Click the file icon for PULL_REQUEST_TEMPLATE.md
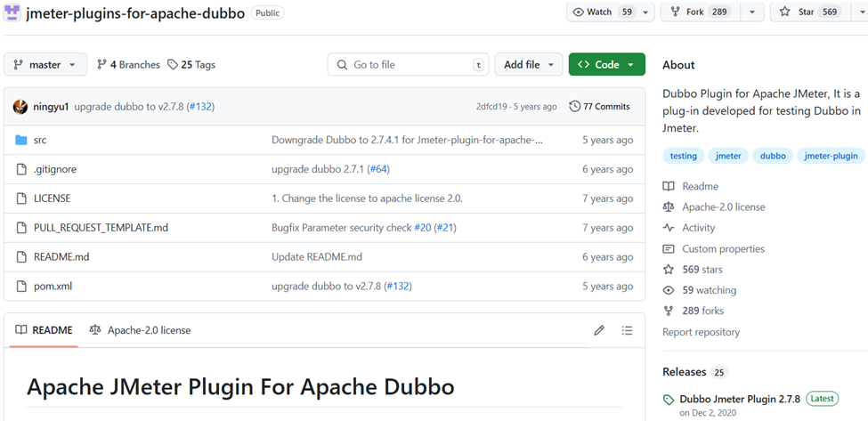 click(x=21, y=228)
